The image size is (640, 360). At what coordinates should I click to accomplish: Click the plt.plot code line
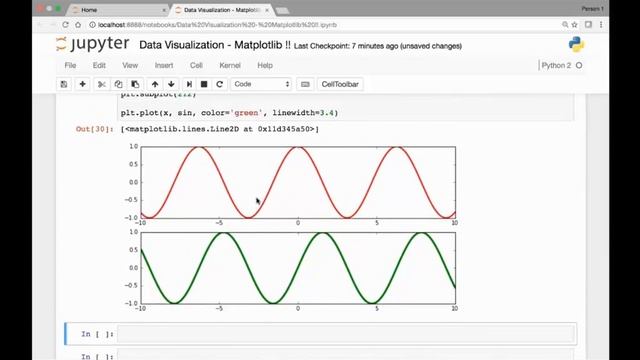pos(229,113)
